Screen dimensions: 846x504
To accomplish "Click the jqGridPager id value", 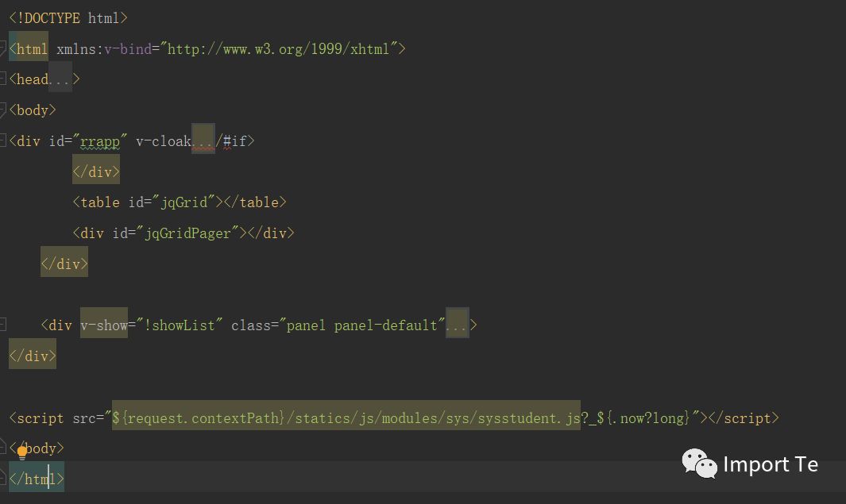I will (187, 233).
